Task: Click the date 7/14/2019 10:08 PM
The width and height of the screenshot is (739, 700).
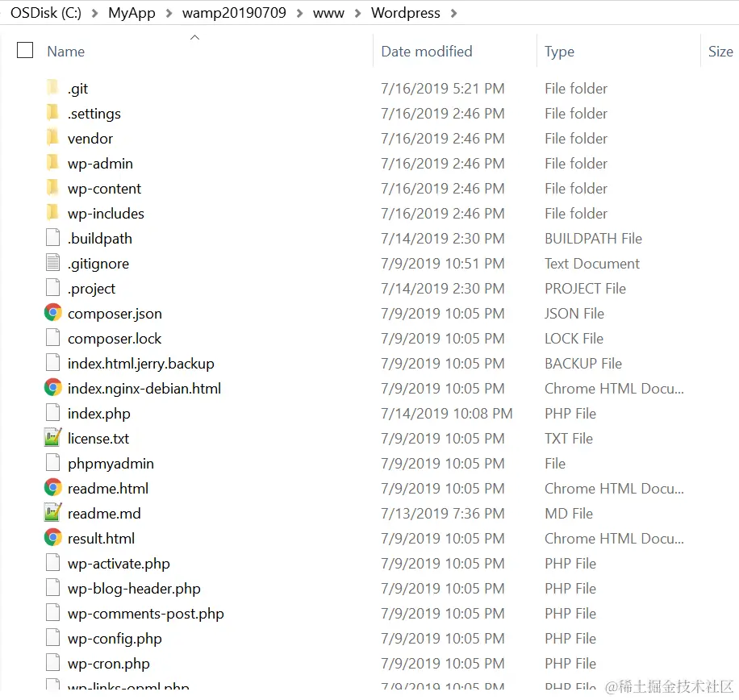Action: 447,414
